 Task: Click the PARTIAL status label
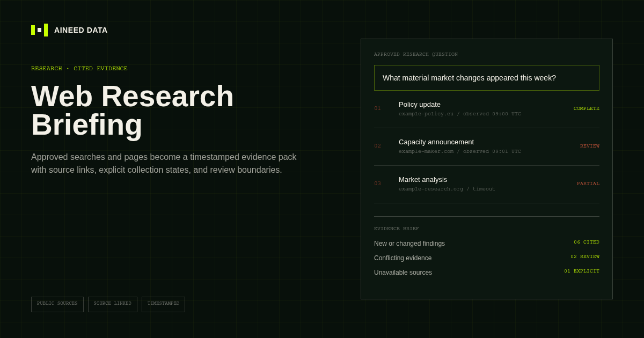coord(588,184)
